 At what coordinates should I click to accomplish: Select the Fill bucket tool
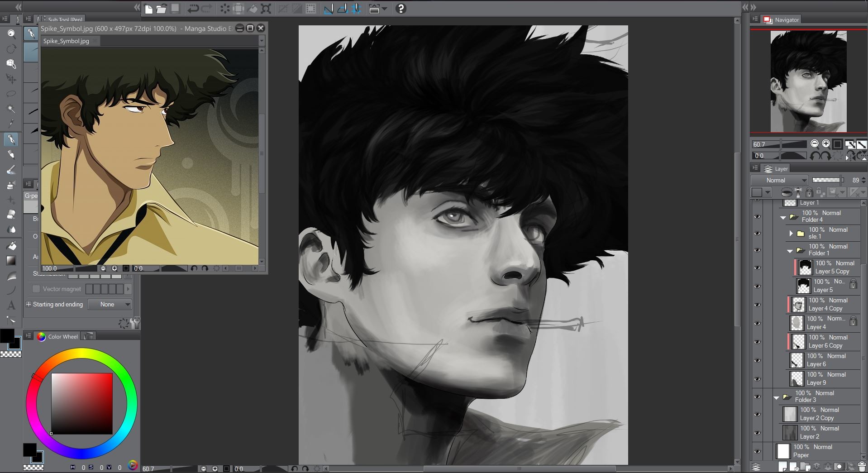[x=11, y=246]
